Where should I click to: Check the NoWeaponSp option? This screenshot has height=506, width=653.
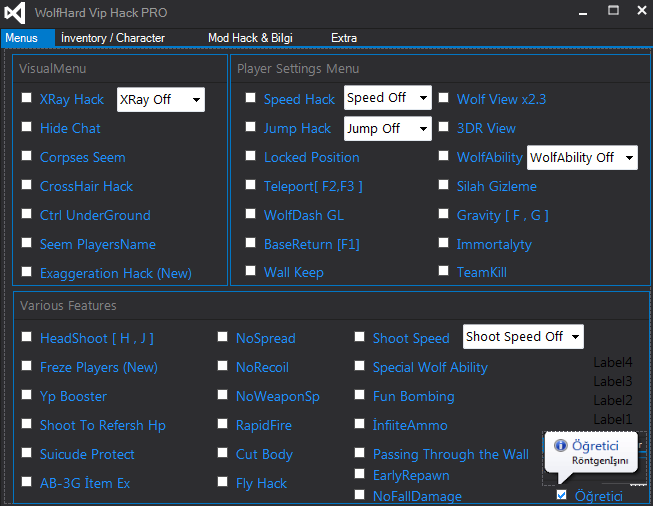(222, 395)
